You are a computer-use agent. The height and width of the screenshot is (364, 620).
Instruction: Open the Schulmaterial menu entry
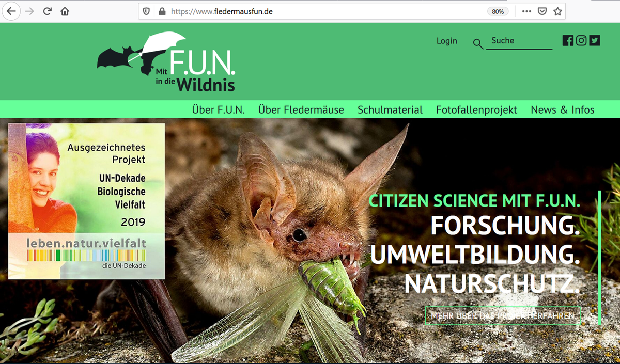pos(390,110)
